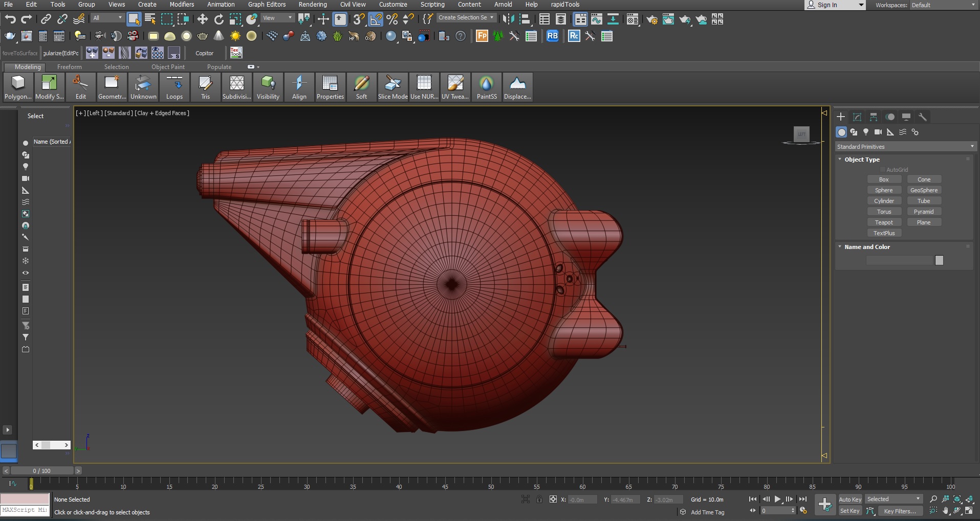Image resolution: width=980 pixels, height=521 pixels.
Task: Click the Undo arrow icon
Action: point(10,19)
